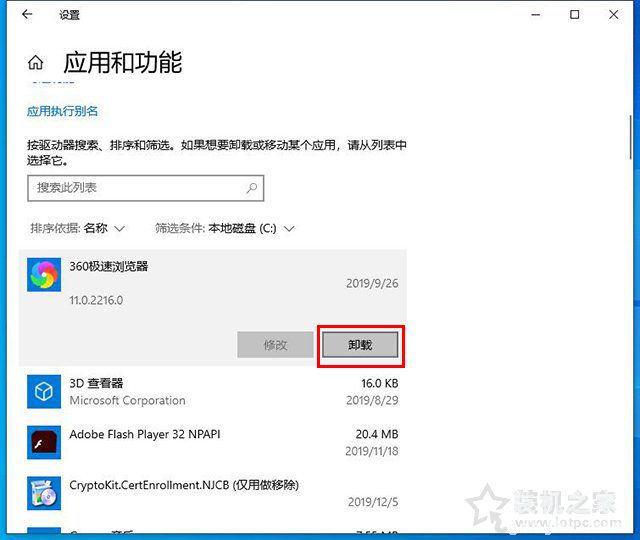Click the version text 11.0.2216.0

click(x=96, y=300)
